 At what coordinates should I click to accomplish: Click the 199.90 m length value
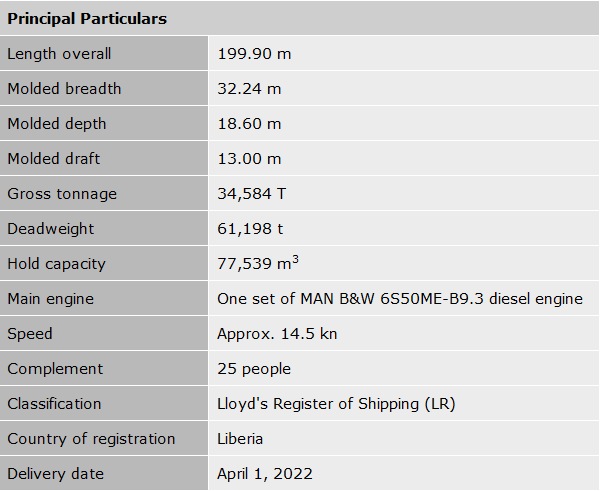(254, 54)
